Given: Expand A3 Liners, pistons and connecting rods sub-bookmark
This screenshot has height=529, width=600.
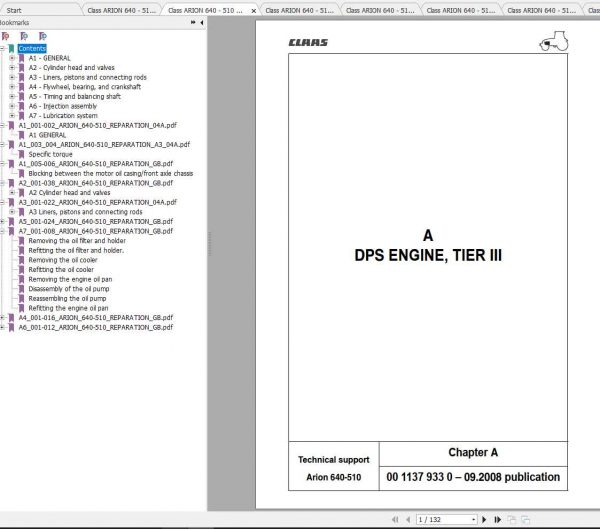Looking at the screenshot, I should [12, 212].
